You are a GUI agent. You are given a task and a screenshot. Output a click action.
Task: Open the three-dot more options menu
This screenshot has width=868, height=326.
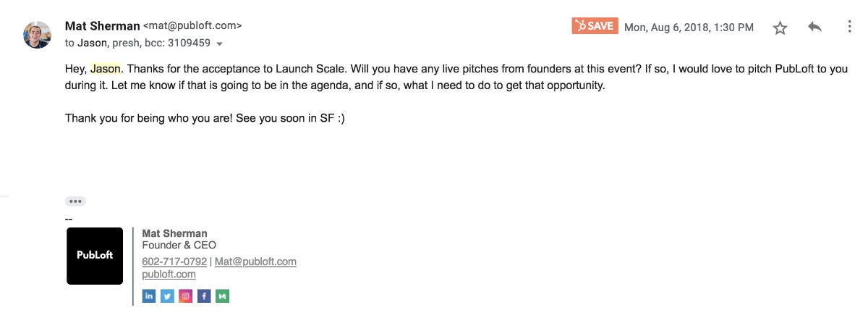pos(850,27)
